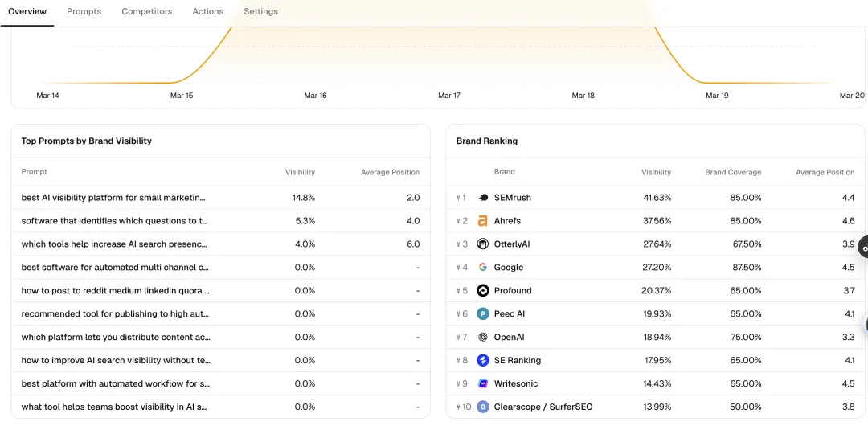Open the Settings tab
This screenshot has height=430, width=868.
260,12
